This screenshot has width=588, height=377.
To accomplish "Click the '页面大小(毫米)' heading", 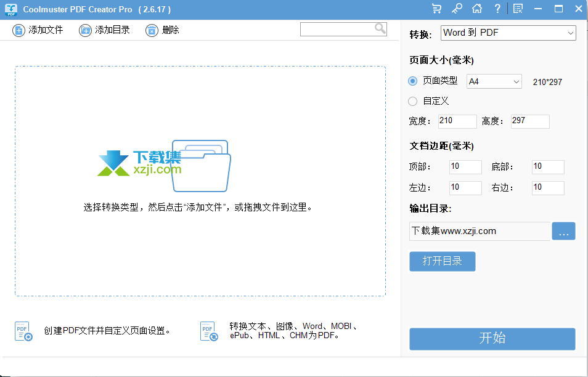I will (x=442, y=60).
